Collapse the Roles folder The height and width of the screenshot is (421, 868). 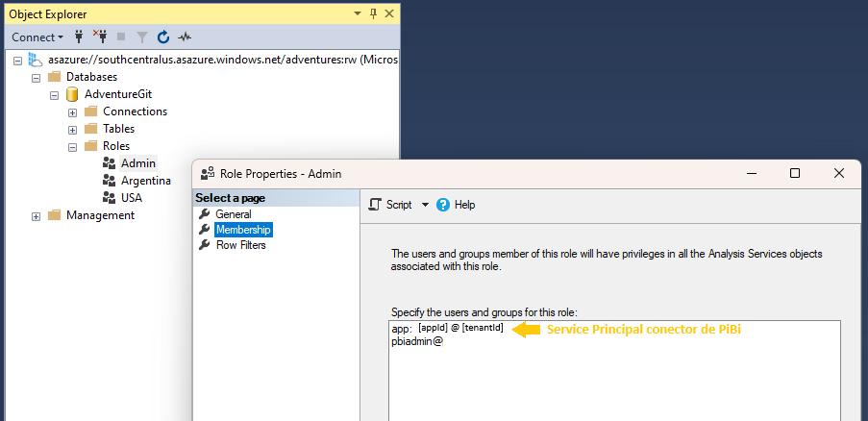coord(72,148)
